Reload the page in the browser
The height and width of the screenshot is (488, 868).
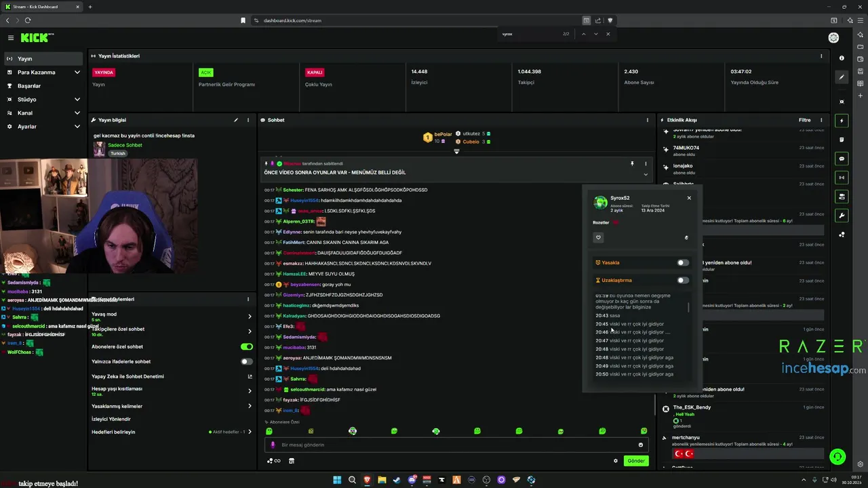[27, 20]
